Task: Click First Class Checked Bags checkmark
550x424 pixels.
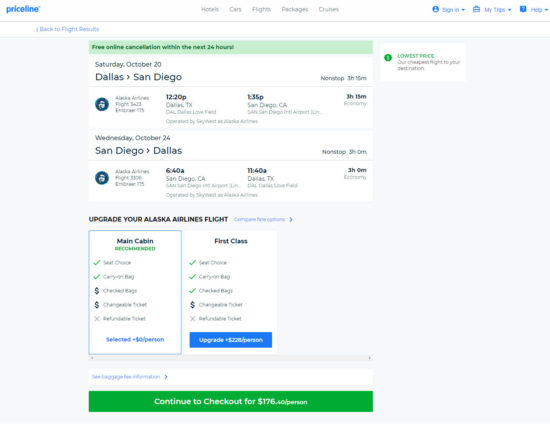Action: (192, 291)
